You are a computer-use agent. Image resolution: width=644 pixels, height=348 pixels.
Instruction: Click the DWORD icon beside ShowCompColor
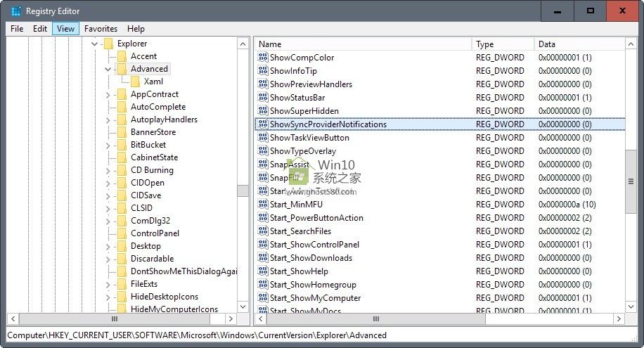pyautogui.click(x=263, y=57)
